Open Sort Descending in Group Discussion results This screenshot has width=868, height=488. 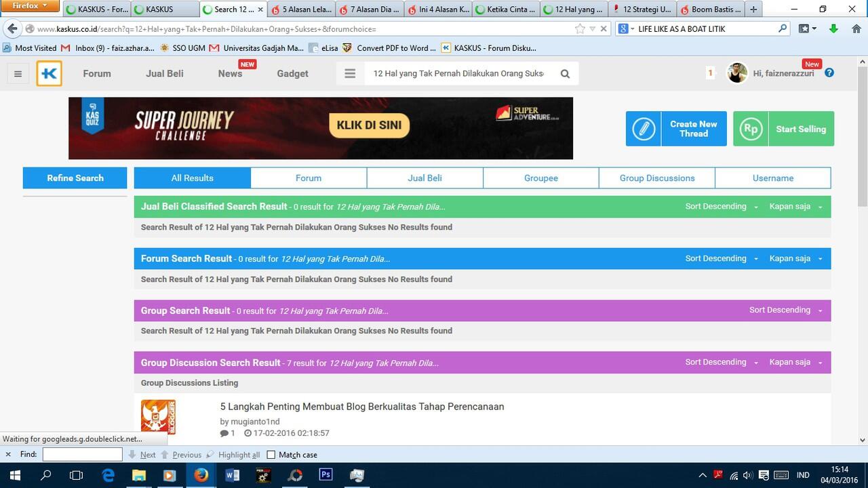pos(722,362)
